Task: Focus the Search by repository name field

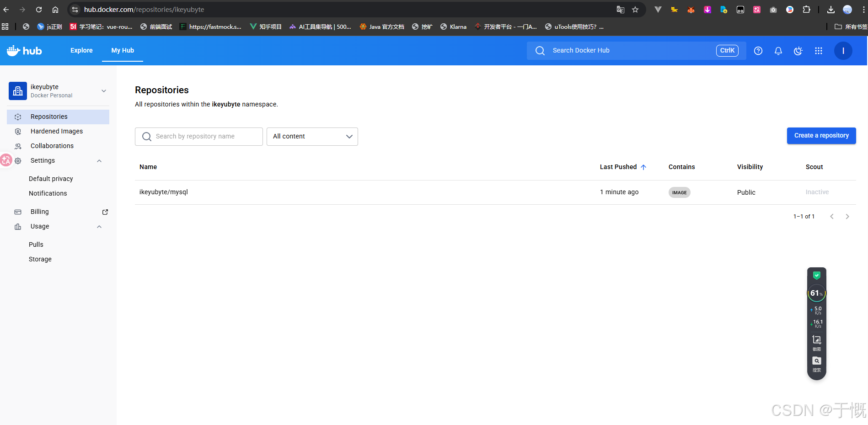Action: (x=199, y=137)
